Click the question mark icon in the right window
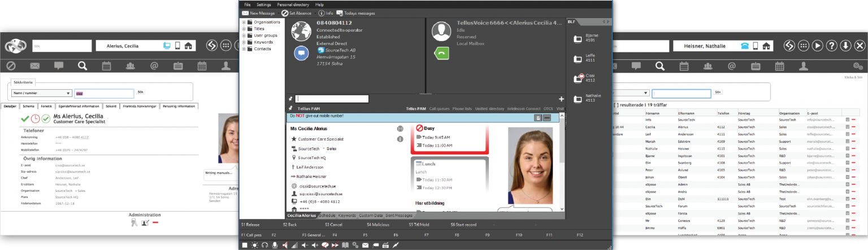Screen dimensions: 868x250 pyautogui.click(x=832, y=46)
